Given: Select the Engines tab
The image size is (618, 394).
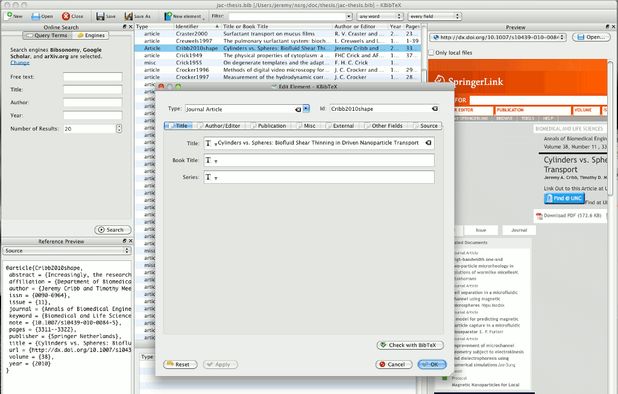Looking at the screenshot, I should click(91, 35).
